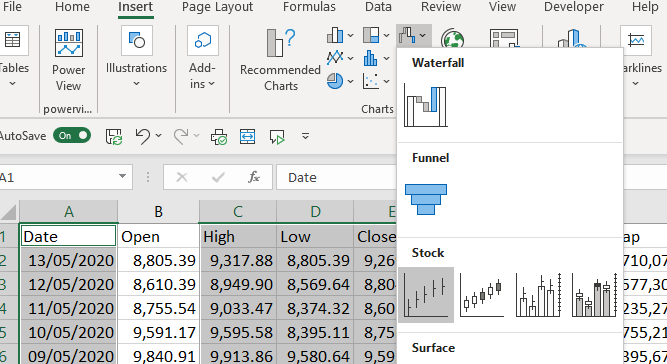Switch to the Review tab

click(x=441, y=7)
